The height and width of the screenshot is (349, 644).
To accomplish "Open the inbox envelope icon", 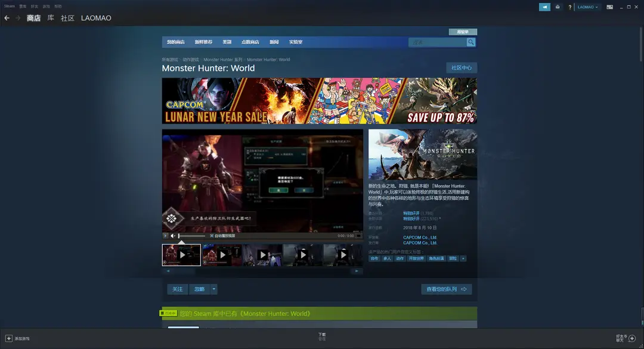I will pyautogui.click(x=558, y=7).
